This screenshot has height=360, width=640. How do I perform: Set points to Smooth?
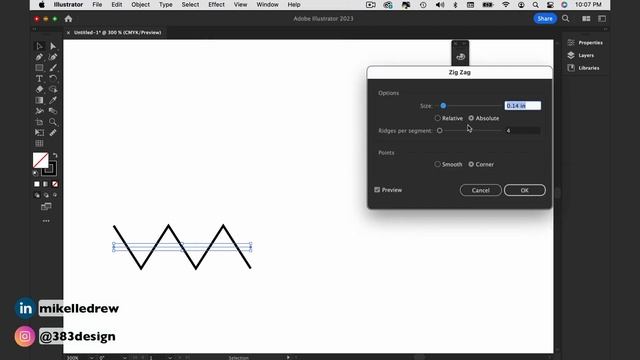(x=448, y=164)
